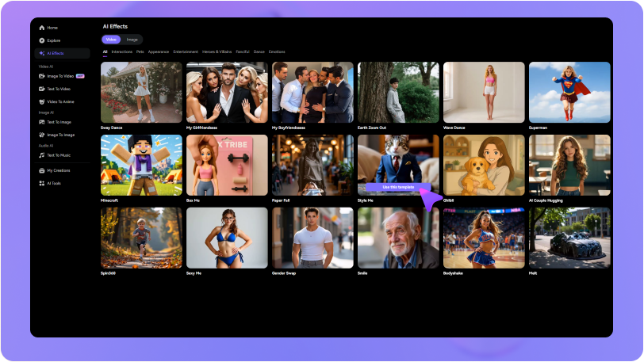Image resolution: width=644 pixels, height=362 pixels.
Task: Open the Earth Zoom Out thumbnail
Action: tap(398, 93)
